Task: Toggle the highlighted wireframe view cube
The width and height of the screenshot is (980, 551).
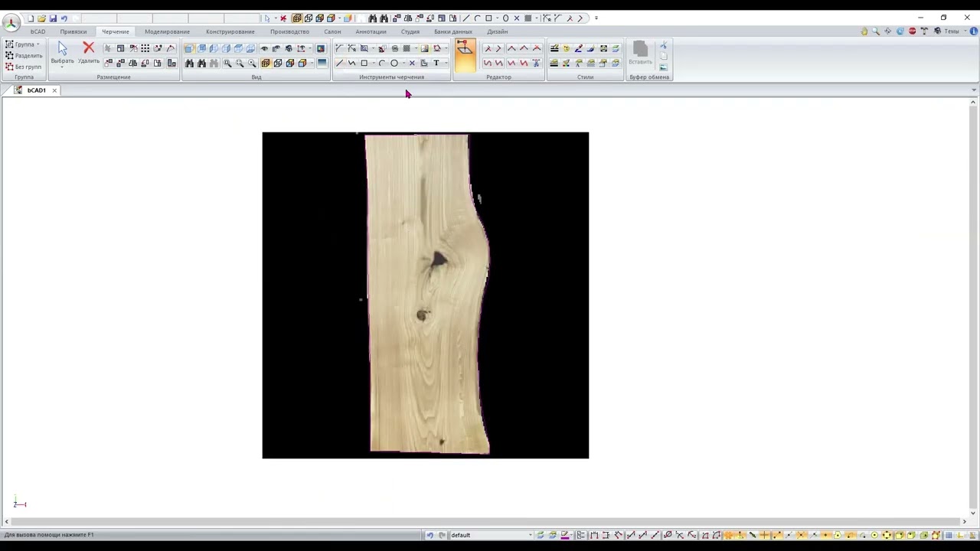Action: click(x=266, y=64)
